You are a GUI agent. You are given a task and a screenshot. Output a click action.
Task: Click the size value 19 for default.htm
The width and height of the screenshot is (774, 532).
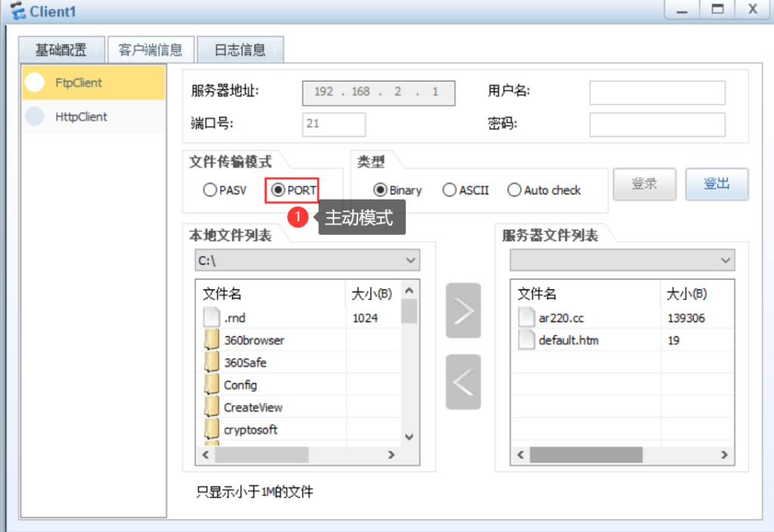click(673, 341)
